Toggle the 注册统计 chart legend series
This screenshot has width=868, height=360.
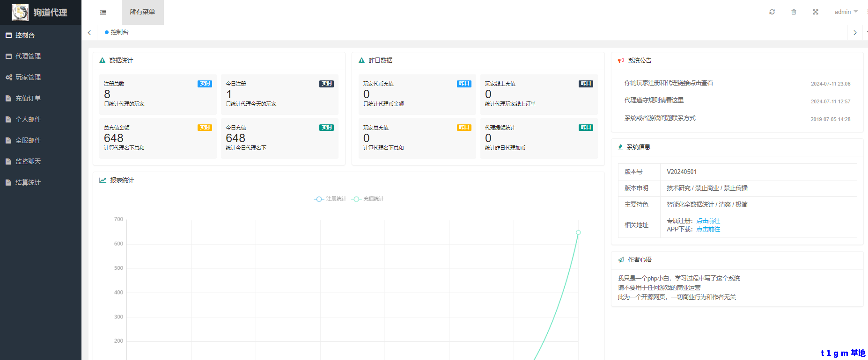(330, 199)
